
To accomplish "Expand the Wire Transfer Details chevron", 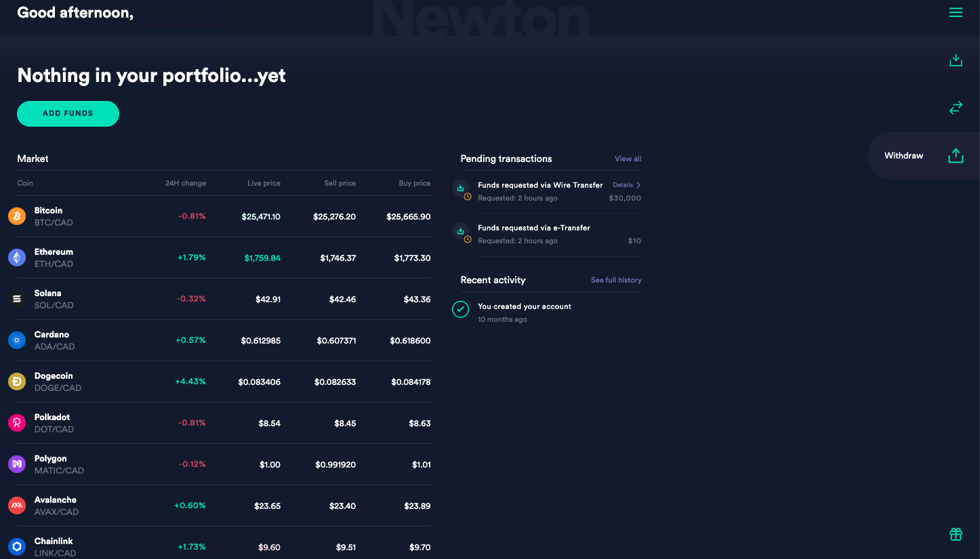I will point(625,184).
